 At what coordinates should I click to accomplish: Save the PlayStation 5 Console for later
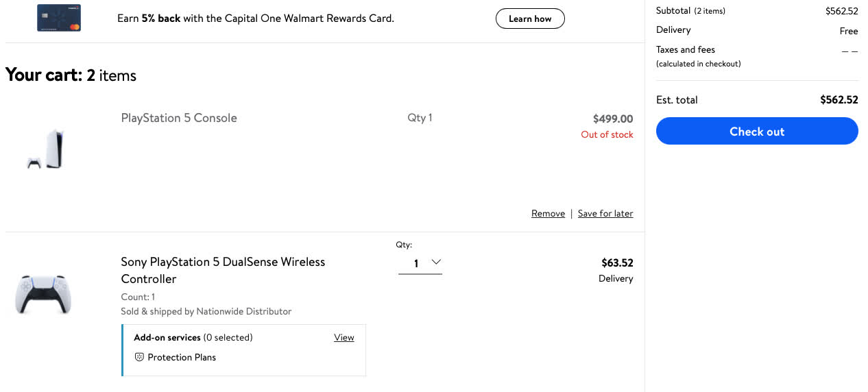click(605, 214)
